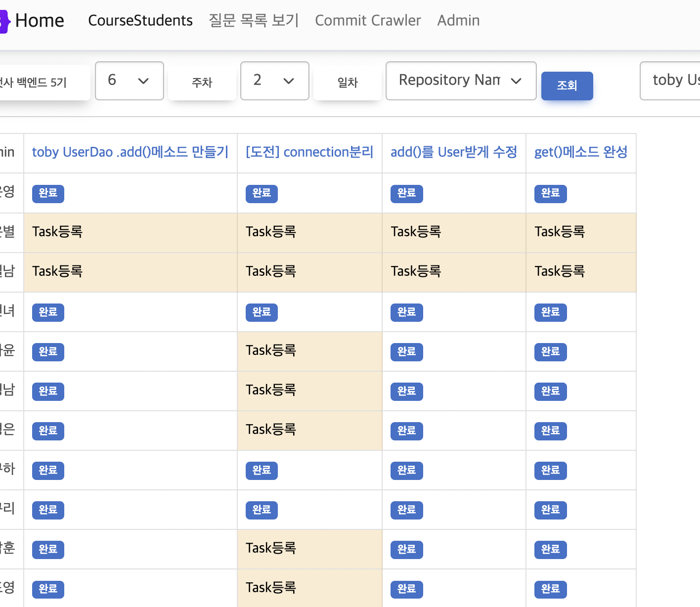Open the Home link
This screenshot has width=700, height=607.
coord(40,21)
